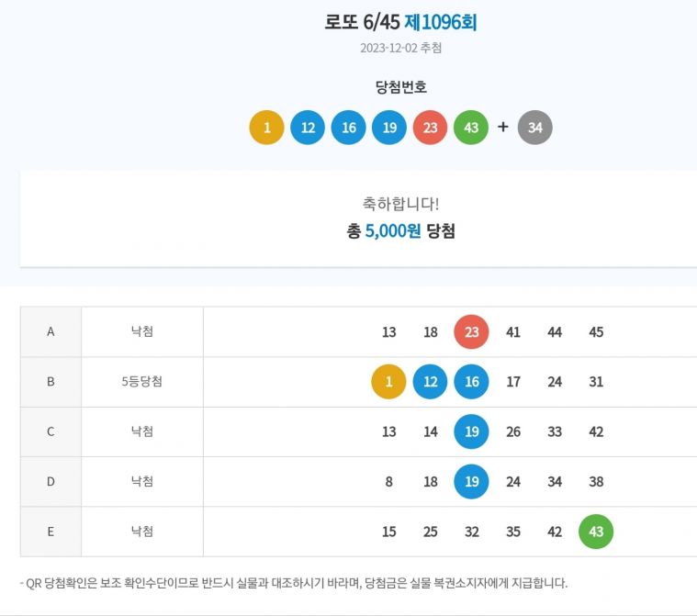
Task: Click the blue ball 19 in row C
Action: pyautogui.click(x=472, y=431)
